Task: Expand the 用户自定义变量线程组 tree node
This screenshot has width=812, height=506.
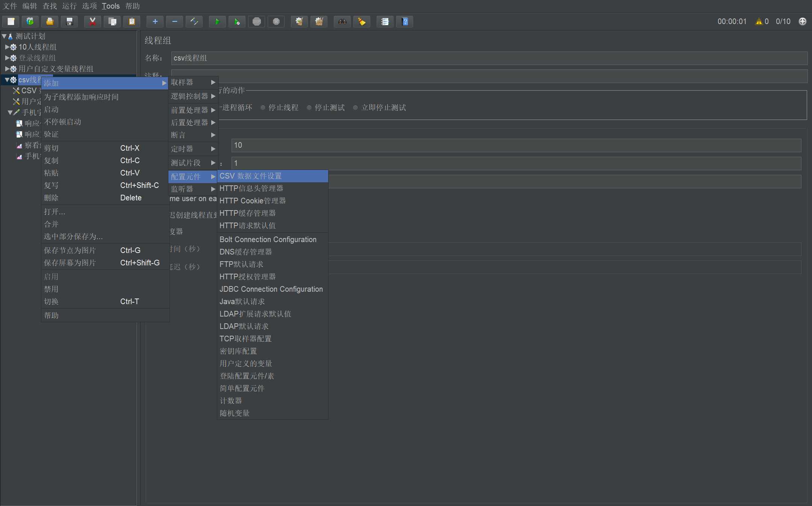Action: [x=7, y=69]
